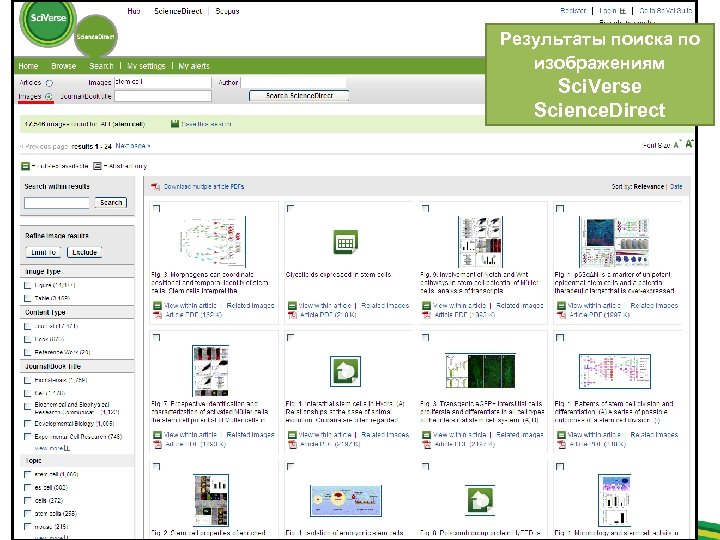Viewport: 720px width, 540px height.
Task: Click the green placeholder icon for Interstitial stem cells in Hydra
Action: coord(345,371)
